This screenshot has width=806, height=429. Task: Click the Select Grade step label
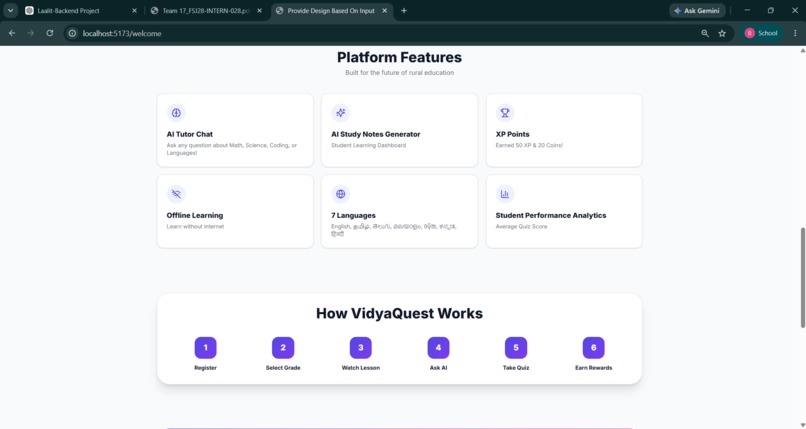click(x=283, y=368)
